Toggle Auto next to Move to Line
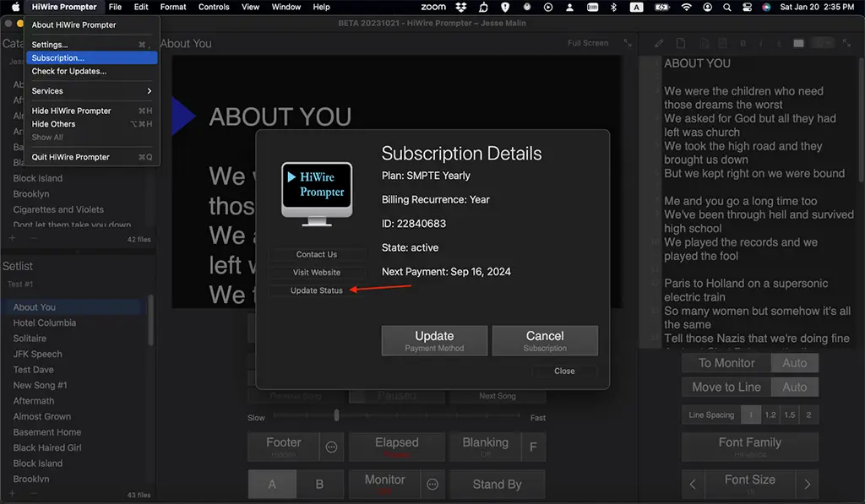The height and width of the screenshot is (504, 865). [x=794, y=387]
